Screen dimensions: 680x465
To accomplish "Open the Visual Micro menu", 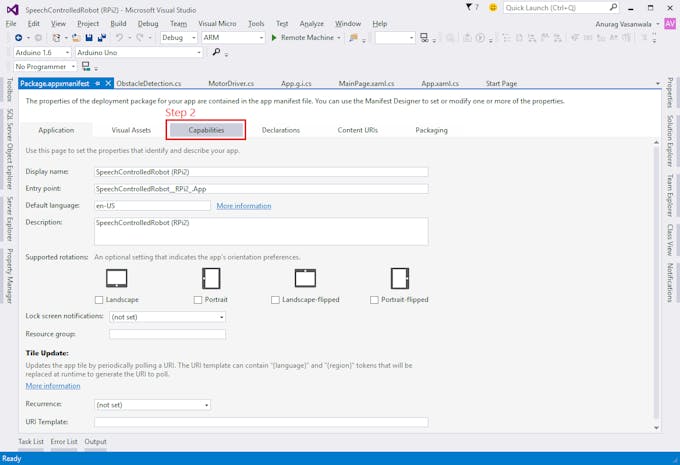I will point(217,23).
